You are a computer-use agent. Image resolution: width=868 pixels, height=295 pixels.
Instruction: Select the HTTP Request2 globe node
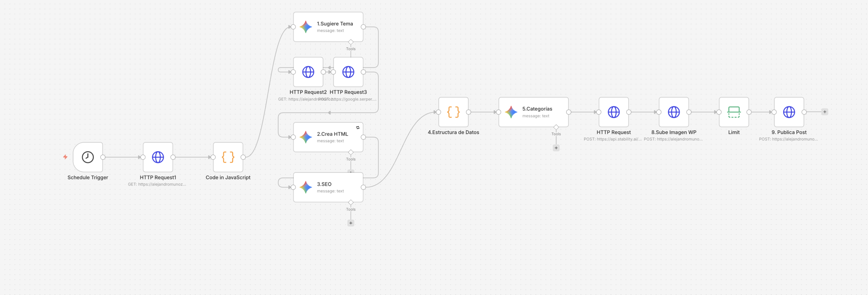[x=308, y=72]
